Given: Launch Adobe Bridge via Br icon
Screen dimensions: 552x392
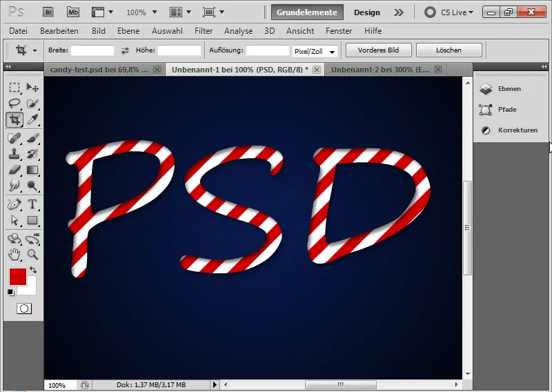Looking at the screenshot, I should click(48, 12).
